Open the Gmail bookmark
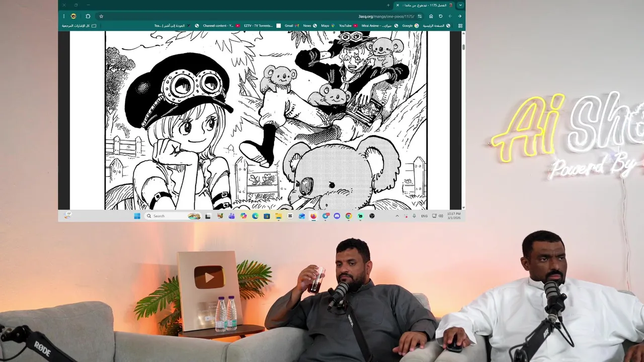 pos(292,26)
